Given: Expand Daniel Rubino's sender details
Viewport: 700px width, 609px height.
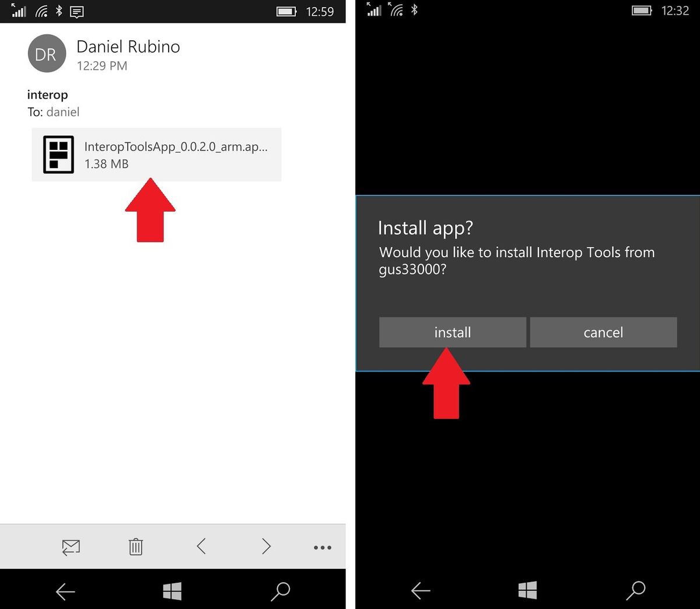Looking at the screenshot, I should pyautogui.click(x=127, y=47).
